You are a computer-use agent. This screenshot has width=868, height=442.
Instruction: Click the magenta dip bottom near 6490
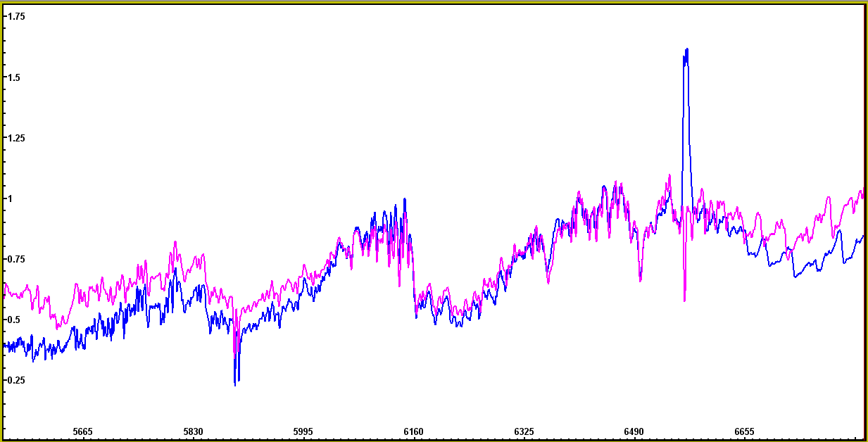click(x=640, y=281)
